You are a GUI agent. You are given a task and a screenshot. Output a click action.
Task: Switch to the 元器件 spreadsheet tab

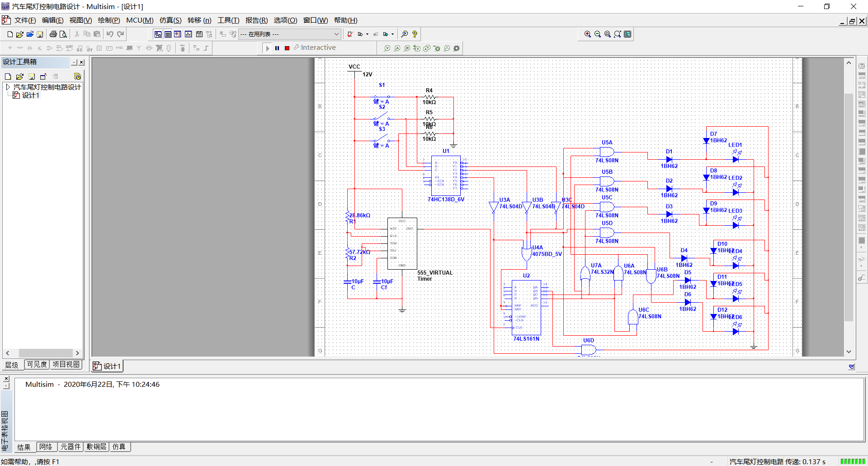tap(71, 447)
